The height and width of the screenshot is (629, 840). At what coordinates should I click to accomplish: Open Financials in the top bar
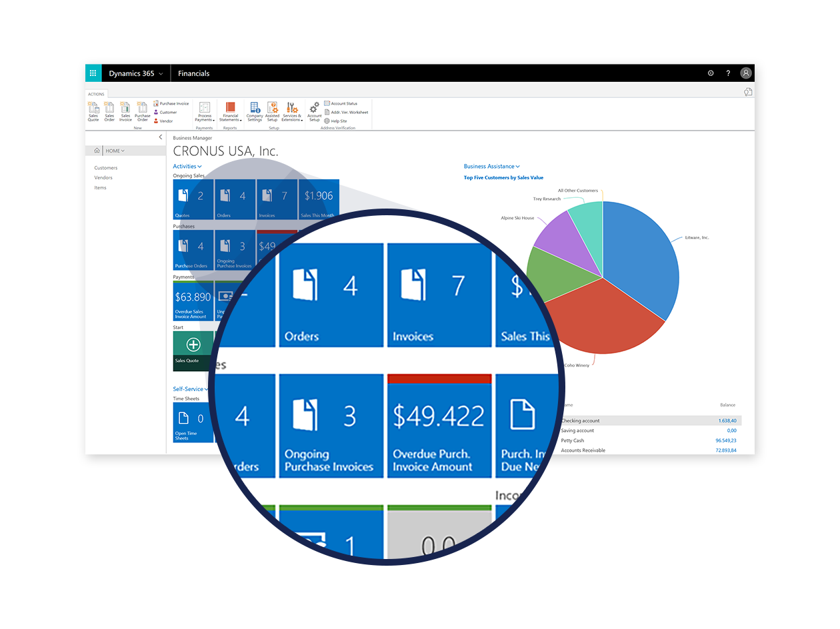tap(194, 73)
